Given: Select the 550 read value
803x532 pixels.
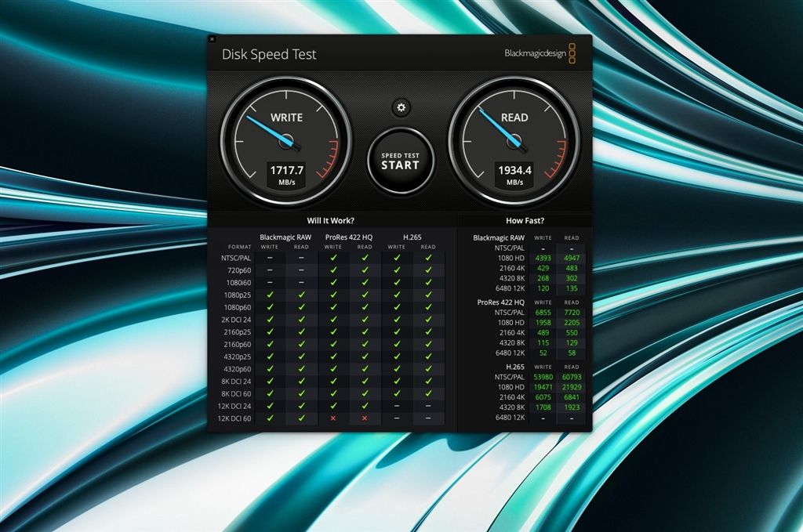Looking at the screenshot, I should pyautogui.click(x=572, y=332).
